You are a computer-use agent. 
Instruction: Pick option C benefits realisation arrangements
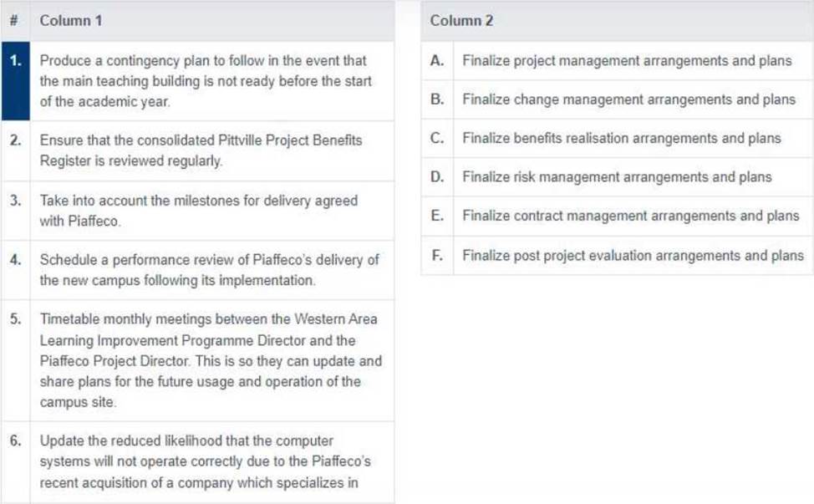point(617,139)
